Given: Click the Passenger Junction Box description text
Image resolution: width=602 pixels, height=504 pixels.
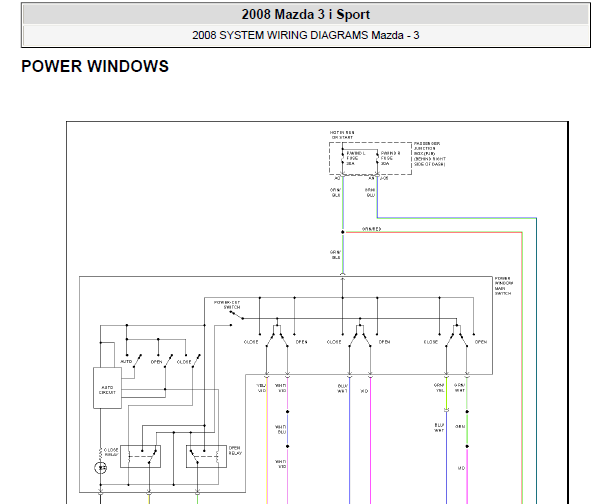Looking at the screenshot, I should 430,154.
